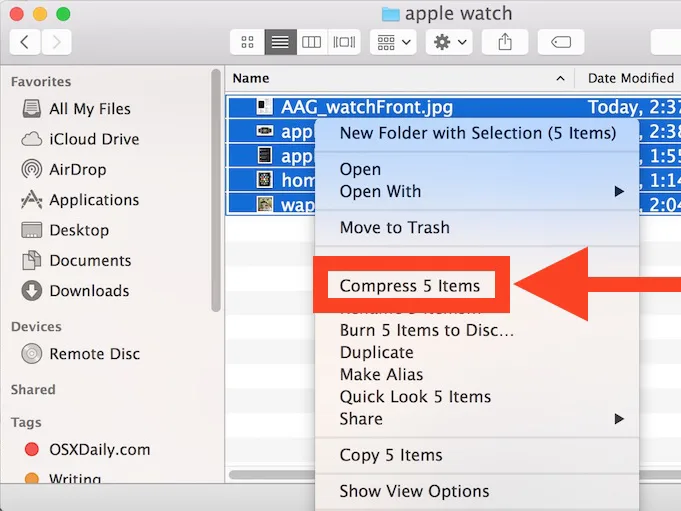
Task: Select AAG_watchFront.jpg file name
Action: pyautogui.click(x=367, y=107)
